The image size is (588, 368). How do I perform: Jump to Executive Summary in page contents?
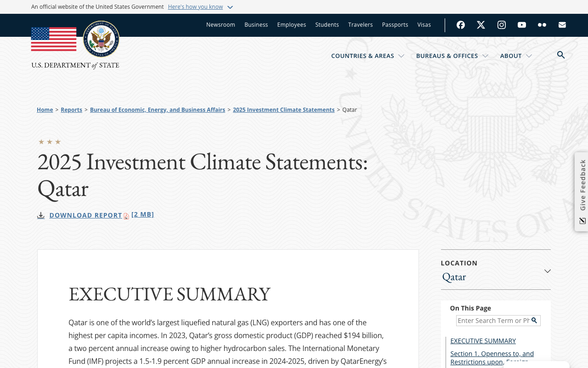pos(483,341)
